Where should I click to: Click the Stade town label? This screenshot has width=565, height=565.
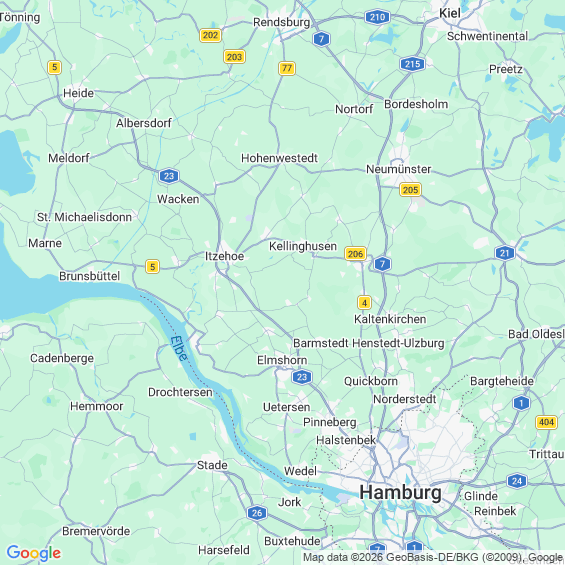click(x=212, y=465)
